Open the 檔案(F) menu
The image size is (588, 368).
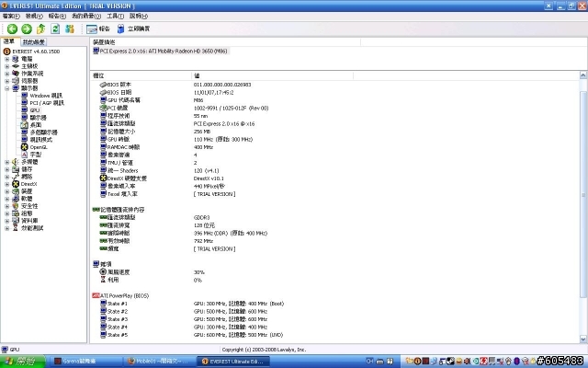click(x=11, y=17)
